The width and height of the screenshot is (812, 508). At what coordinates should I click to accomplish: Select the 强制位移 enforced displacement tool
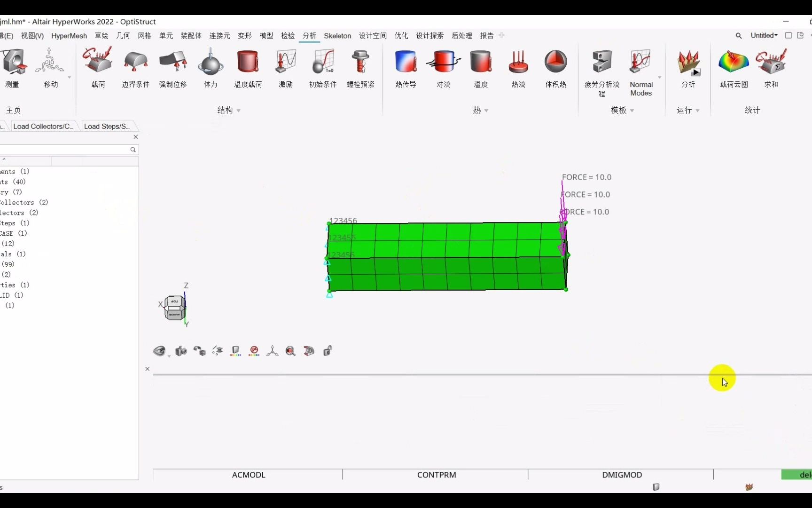(x=172, y=66)
